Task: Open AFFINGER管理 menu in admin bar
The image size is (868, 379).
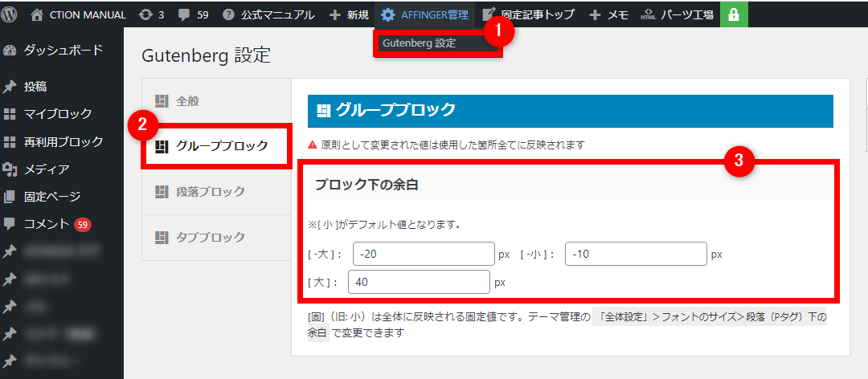Action: (425, 15)
